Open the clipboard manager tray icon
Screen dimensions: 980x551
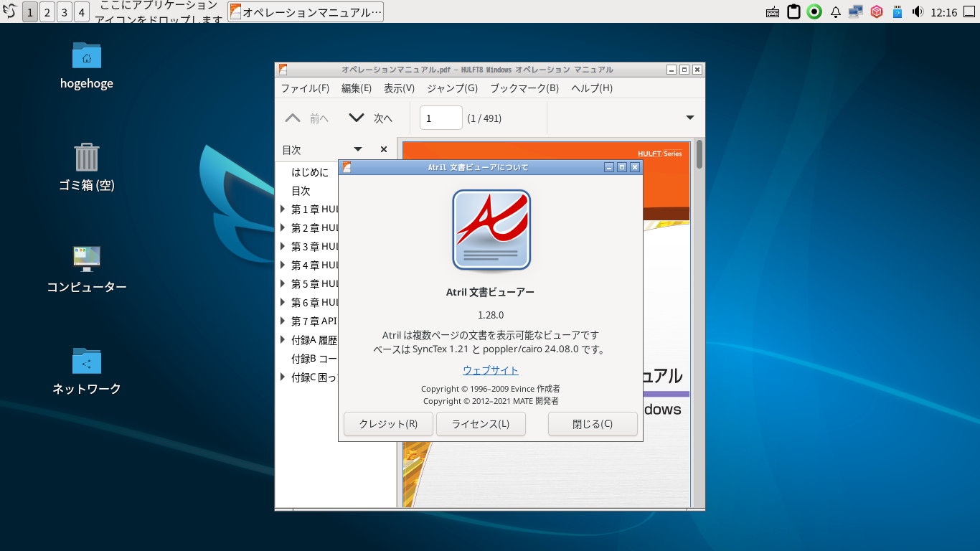tap(793, 12)
